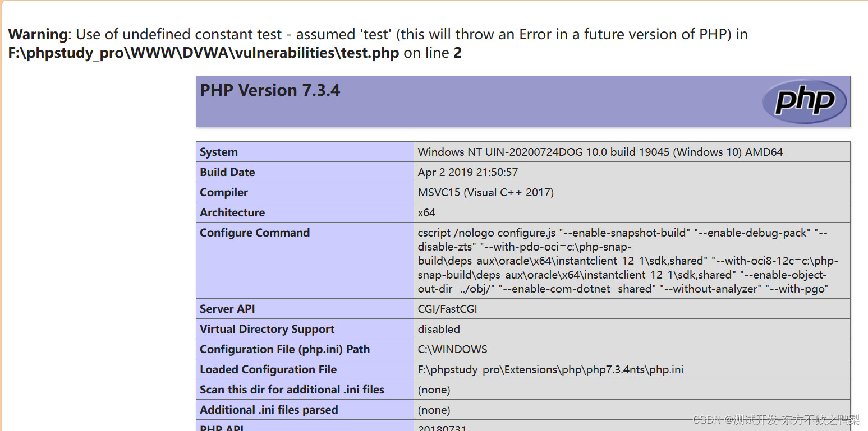868x431 pixels.
Task: Click the MSVC15 compiler value
Action: [x=485, y=192]
